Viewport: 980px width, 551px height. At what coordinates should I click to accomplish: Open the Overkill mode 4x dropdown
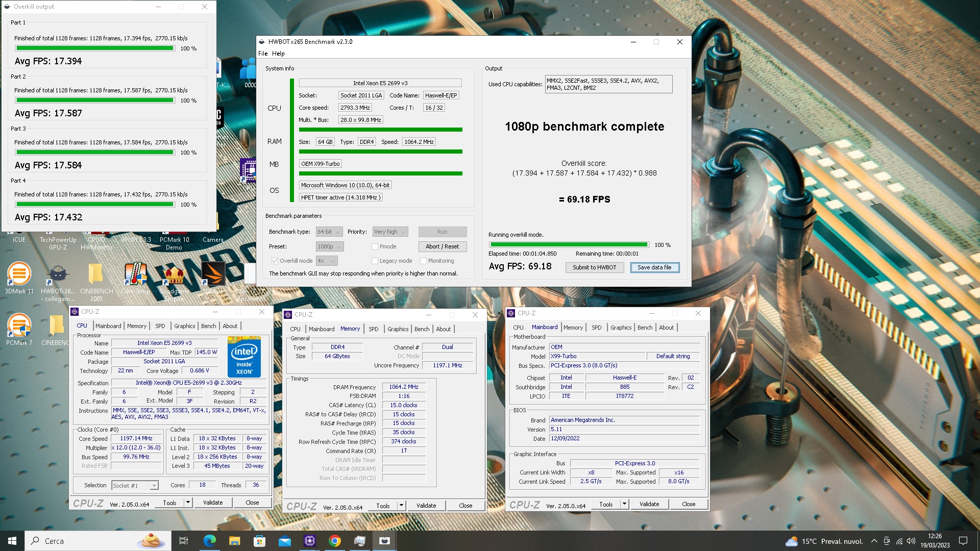click(327, 261)
